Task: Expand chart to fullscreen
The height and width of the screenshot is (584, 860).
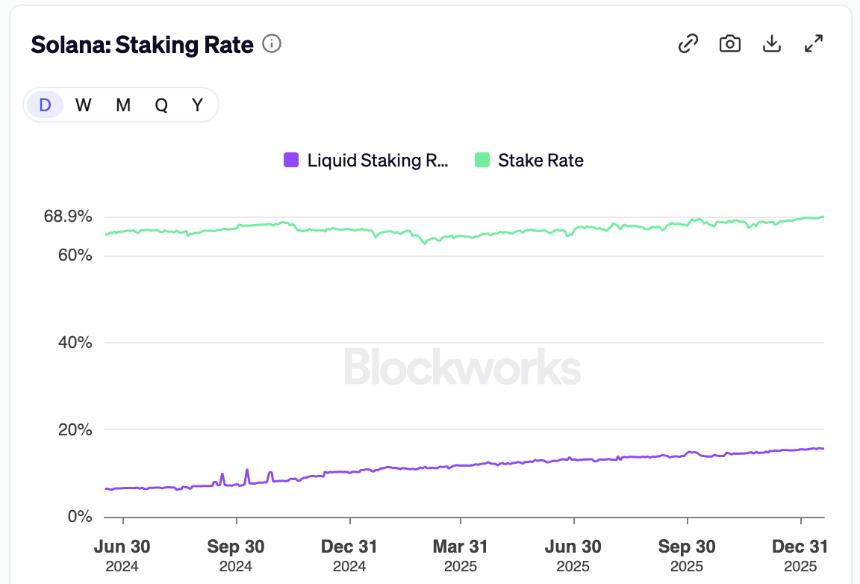Action: point(814,43)
